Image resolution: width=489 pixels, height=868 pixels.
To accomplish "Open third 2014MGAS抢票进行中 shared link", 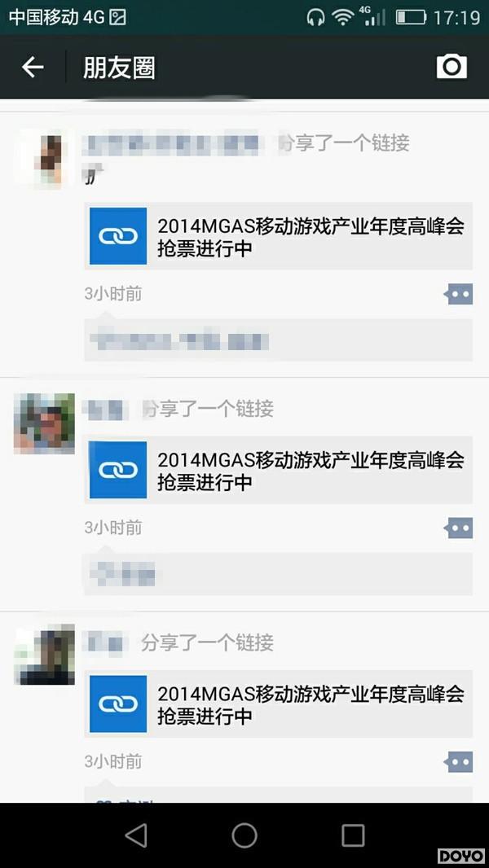I will [279, 704].
